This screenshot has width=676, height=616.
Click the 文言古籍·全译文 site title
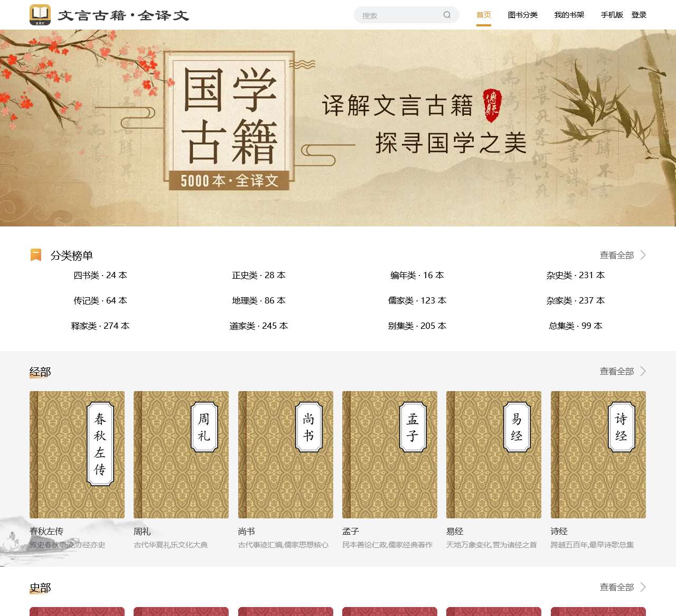coord(123,15)
